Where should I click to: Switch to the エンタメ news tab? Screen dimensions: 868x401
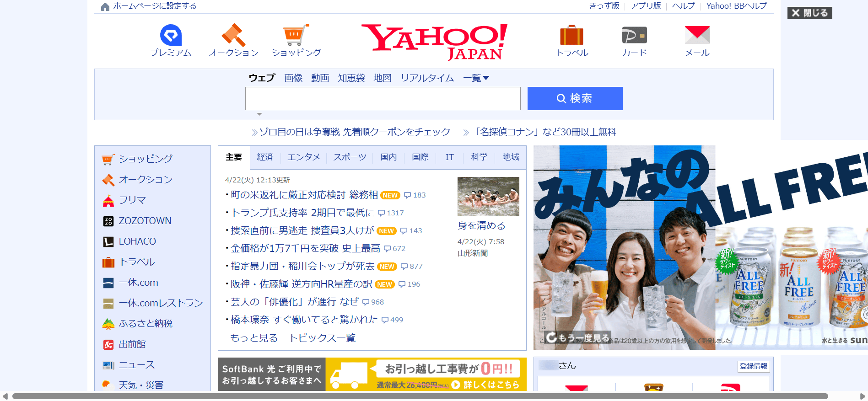[x=303, y=157]
